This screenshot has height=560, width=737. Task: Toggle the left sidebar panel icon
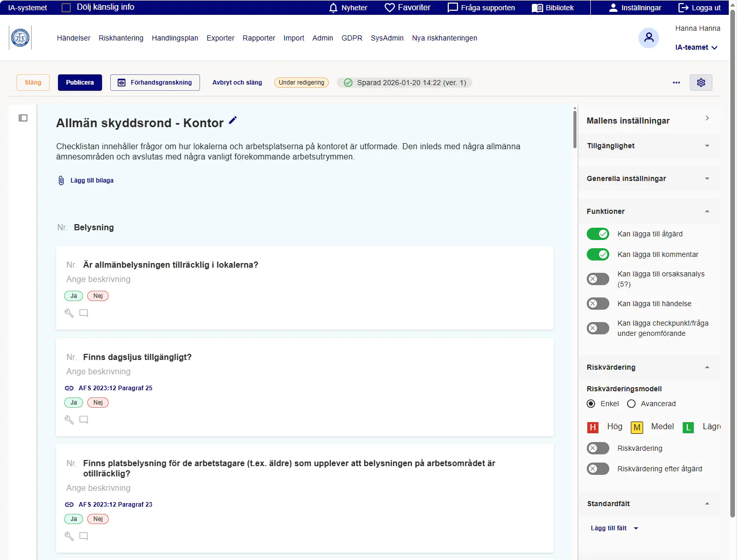tap(23, 118)
